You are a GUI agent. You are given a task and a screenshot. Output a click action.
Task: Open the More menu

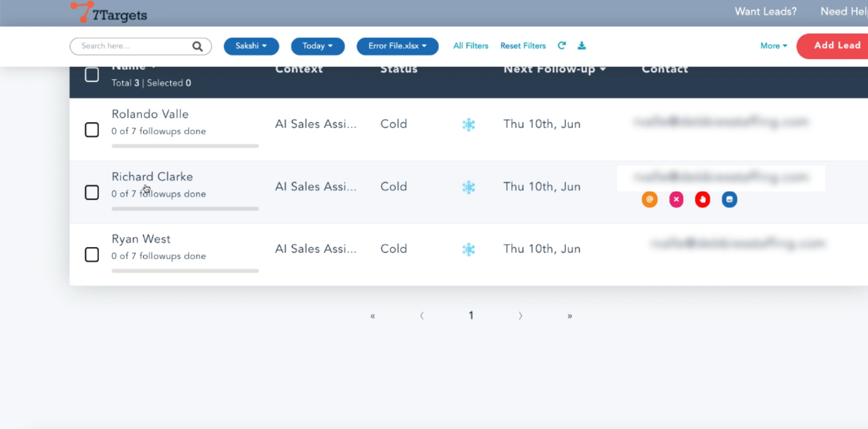click(x=774, y=46)
